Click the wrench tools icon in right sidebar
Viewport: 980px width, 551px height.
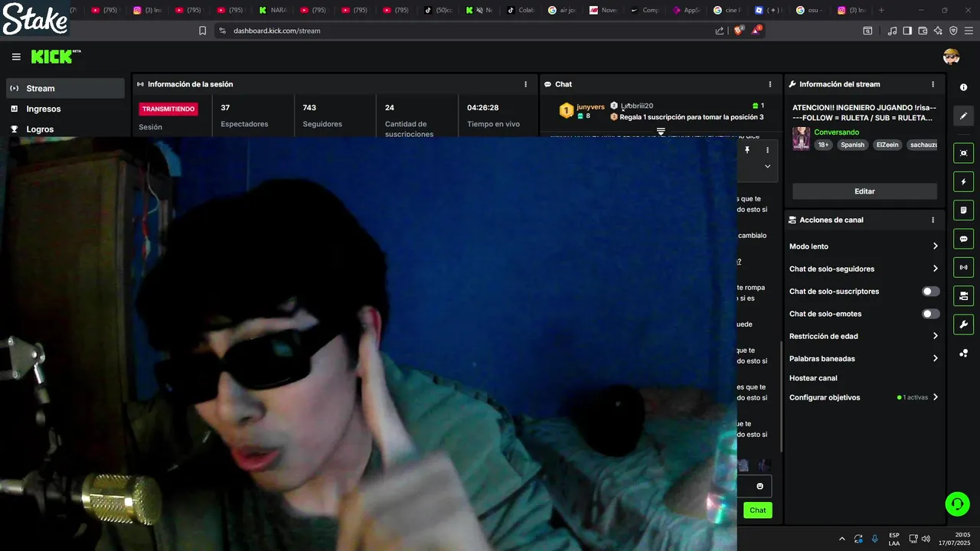point(963,324)
